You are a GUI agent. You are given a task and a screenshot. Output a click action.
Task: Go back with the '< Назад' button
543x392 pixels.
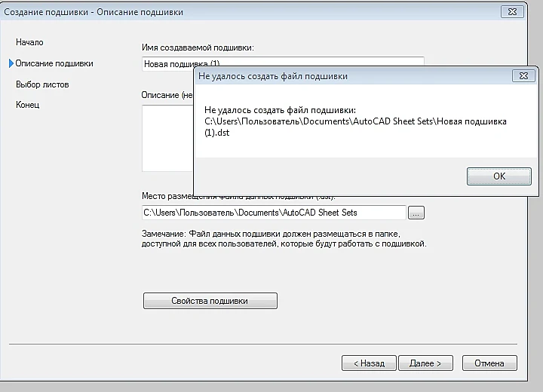[369, 363]
